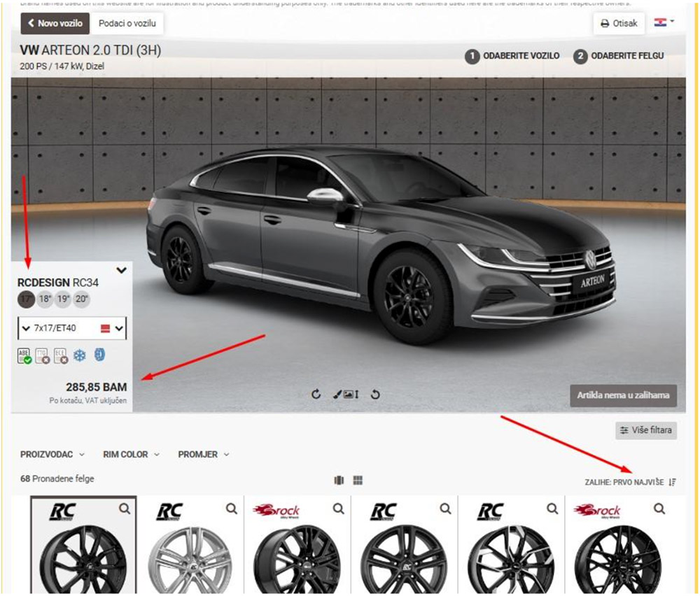This screenshot has width=700, height=596.
Task: Zoom the first RC black wheel thumbnail
Action: (x=125, y=509)
